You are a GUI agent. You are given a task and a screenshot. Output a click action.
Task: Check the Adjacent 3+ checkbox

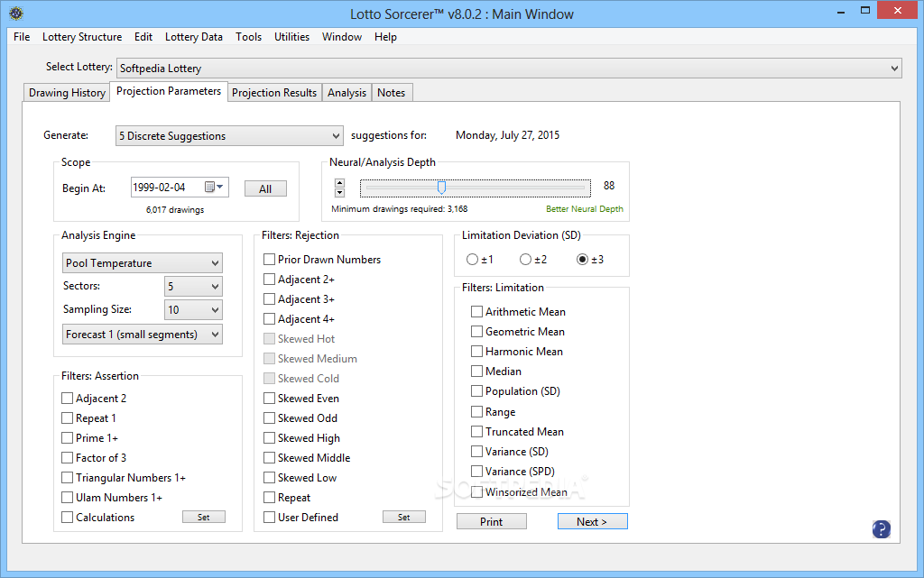point(269,299)
